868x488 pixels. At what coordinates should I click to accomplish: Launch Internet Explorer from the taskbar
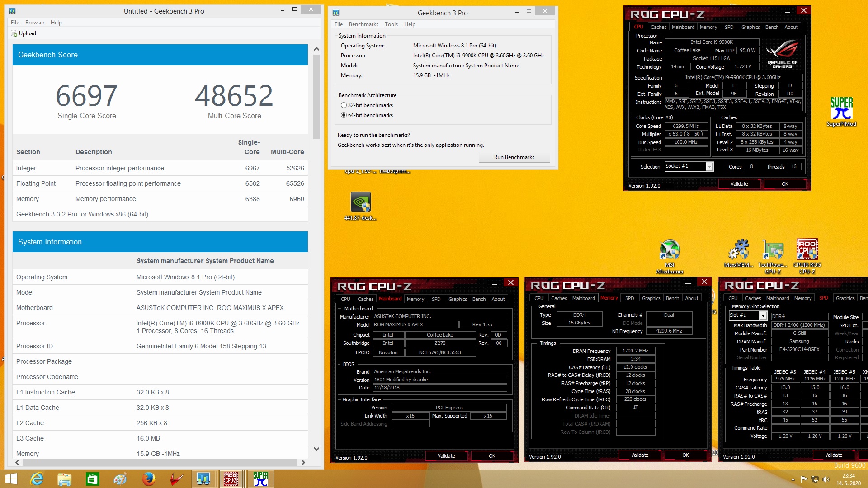click(x=37, y=479)
